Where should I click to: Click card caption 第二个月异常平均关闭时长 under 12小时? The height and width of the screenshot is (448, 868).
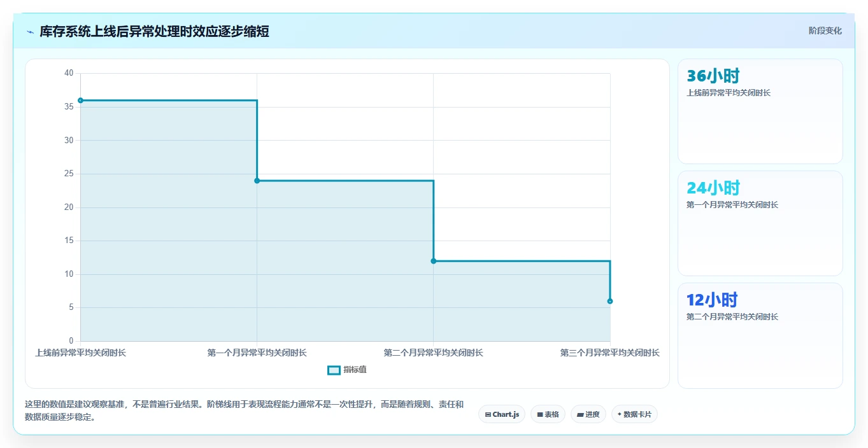pos(733,317)
